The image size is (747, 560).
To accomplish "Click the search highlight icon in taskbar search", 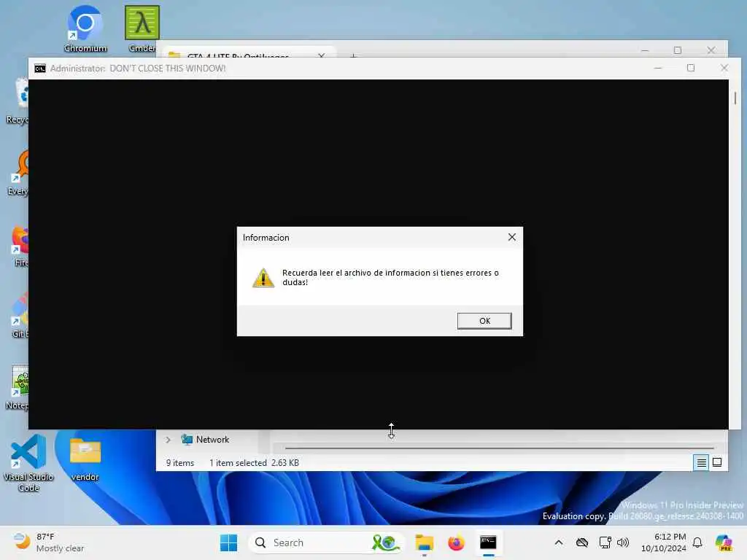I will click(x=385, y=542).
